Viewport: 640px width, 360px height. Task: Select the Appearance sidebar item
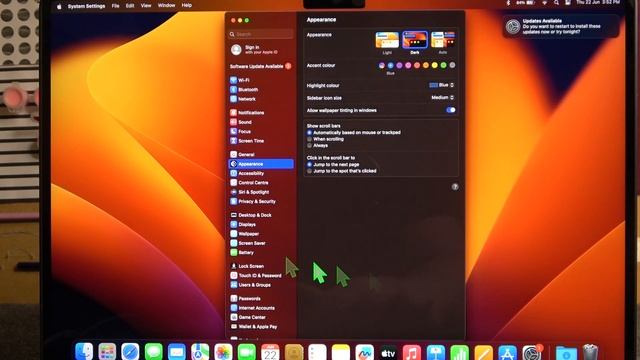261,164
